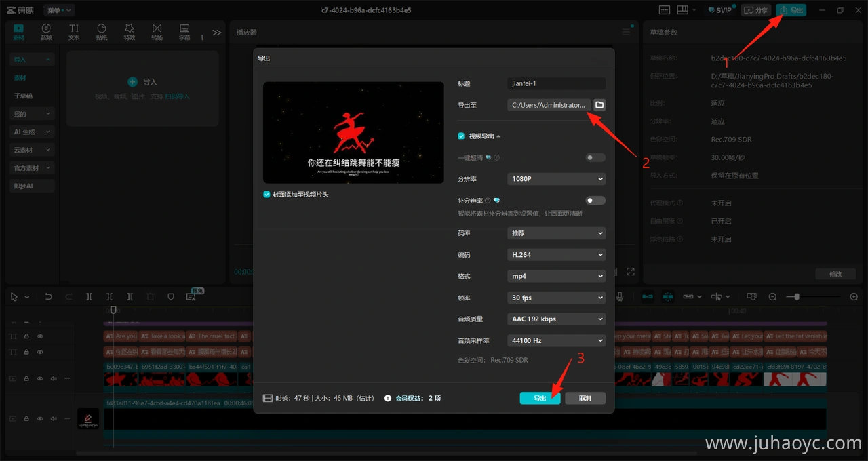Viewport: 868px width, 461px height.
Task: Click the delete-right trim icon
Action: point(130,297)
